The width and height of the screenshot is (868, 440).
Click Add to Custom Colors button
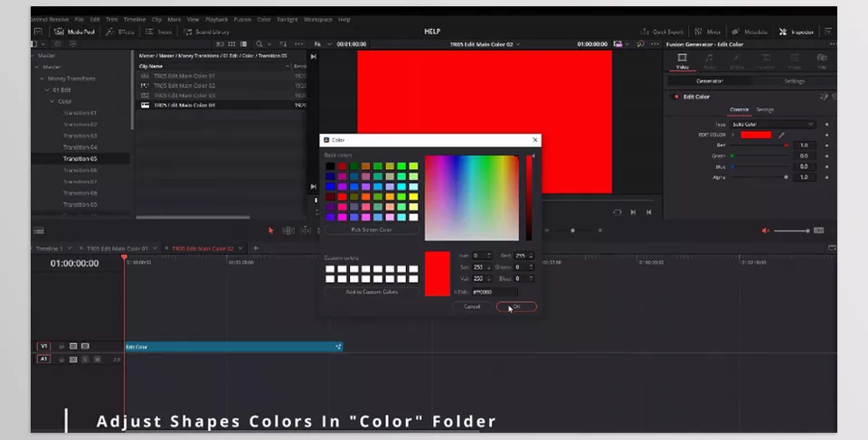coord(372,292)
